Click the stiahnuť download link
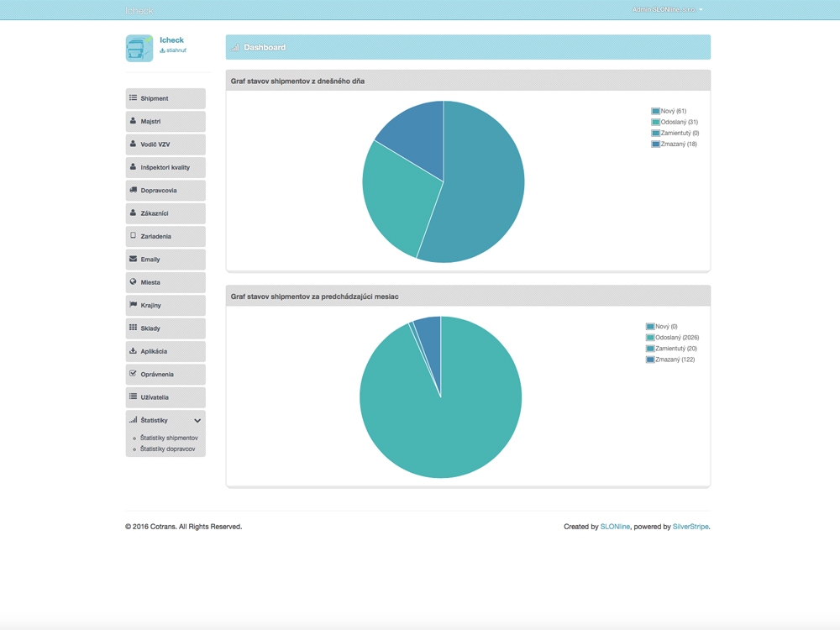 point(174,50)
